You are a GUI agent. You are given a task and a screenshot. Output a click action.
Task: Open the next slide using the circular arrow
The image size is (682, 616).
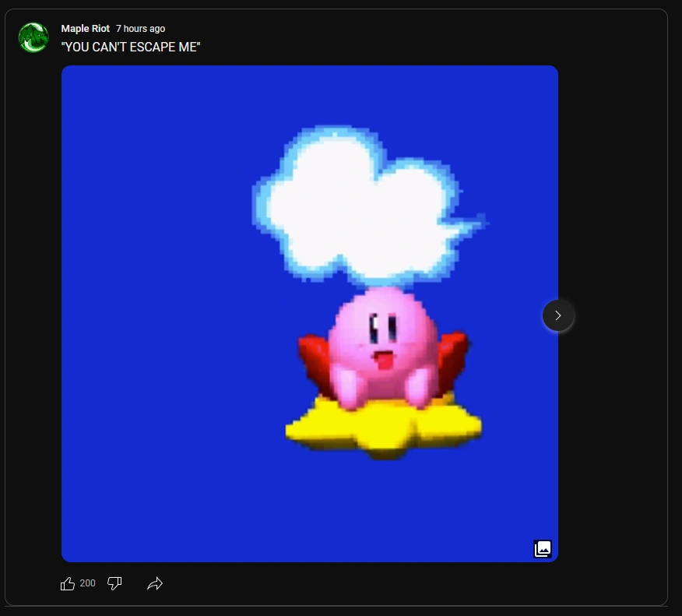click(557, 315)
